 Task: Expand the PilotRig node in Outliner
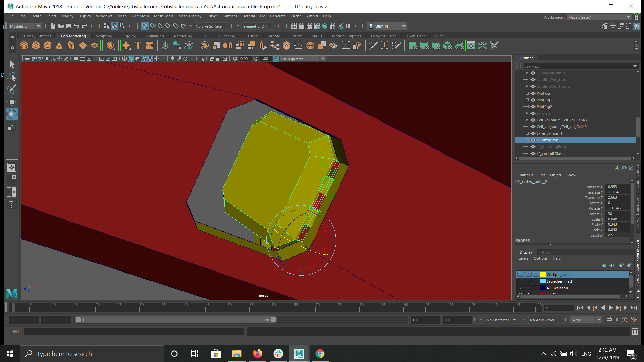click(527, 93)
